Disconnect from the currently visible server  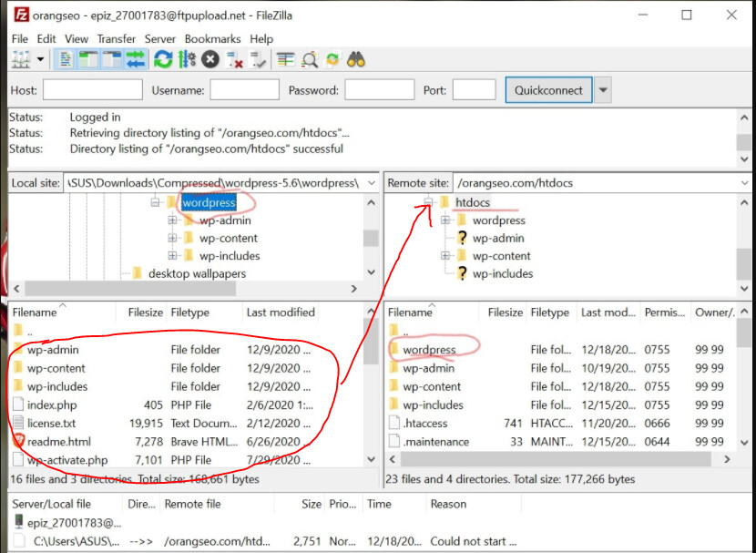pos(234,60)
